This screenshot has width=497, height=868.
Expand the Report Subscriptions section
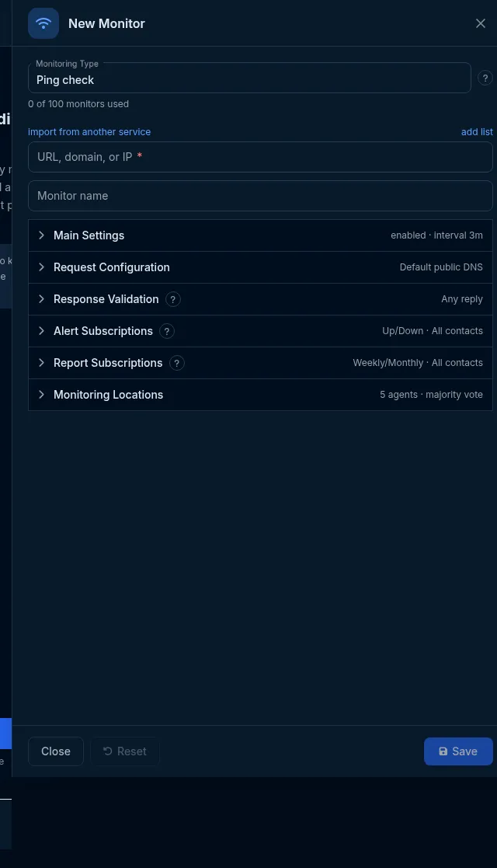(260, 363)
